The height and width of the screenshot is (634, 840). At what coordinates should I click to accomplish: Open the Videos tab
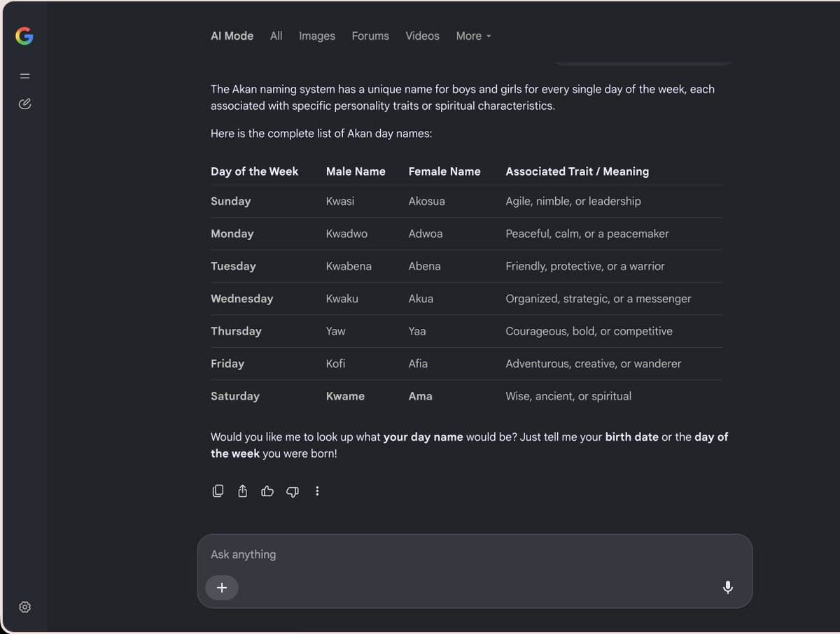pyautogui.click(x=423, y=36)
